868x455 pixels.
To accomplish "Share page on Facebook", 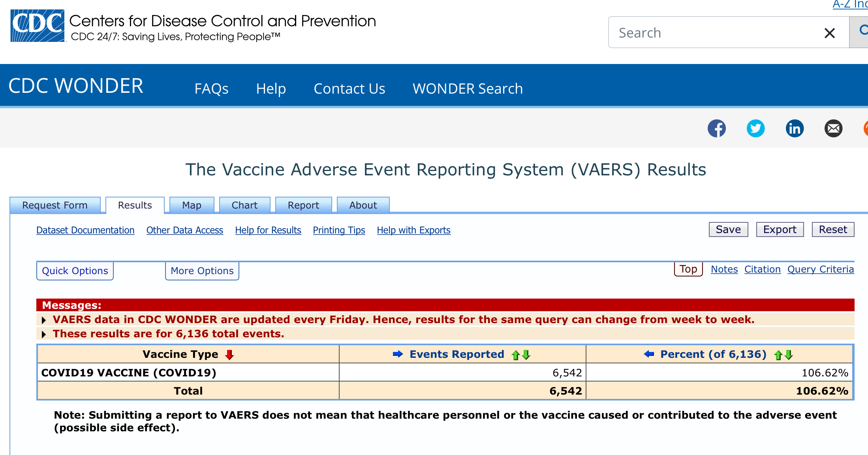I will click(x=717, y=128).
